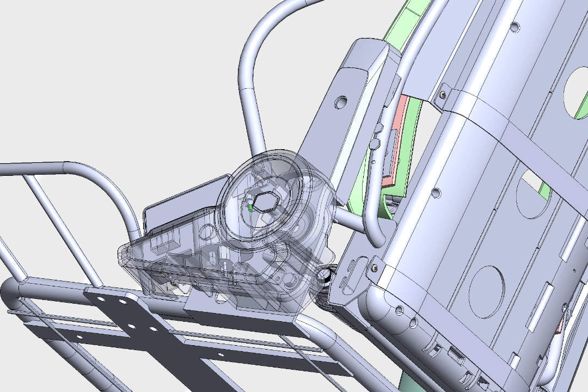Click the screw on the lower slotted bracket
Image resolution: width=588 pixels, height=392 pixels.
pos(374,267)
